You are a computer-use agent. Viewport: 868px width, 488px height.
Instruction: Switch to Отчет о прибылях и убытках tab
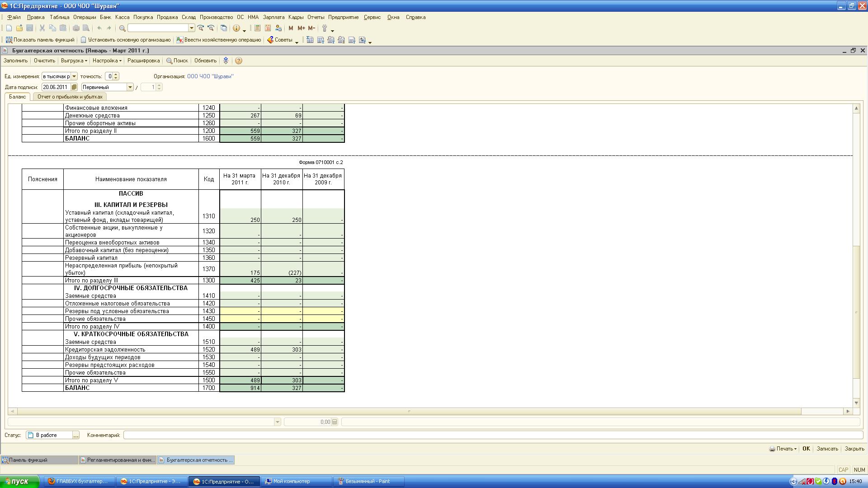pos(70,97)
